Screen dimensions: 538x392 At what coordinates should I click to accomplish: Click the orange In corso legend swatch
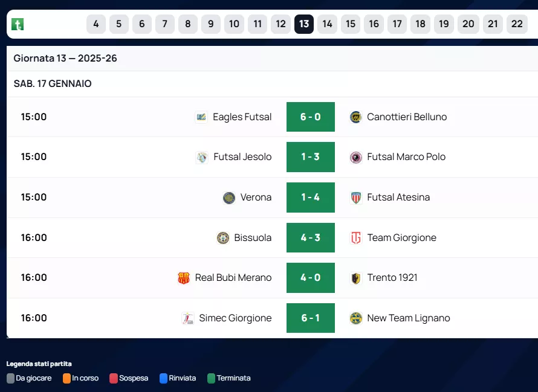click(x=66, y=379)
